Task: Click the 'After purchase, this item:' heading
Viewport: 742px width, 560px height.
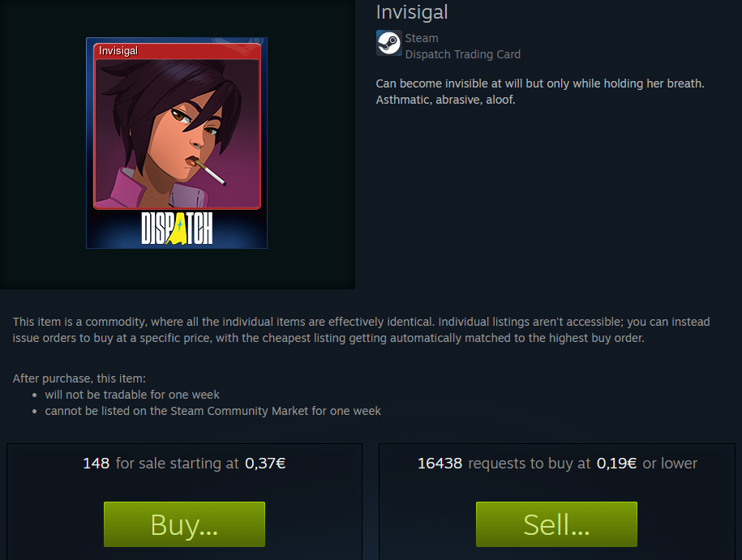Action: [79, 378]
